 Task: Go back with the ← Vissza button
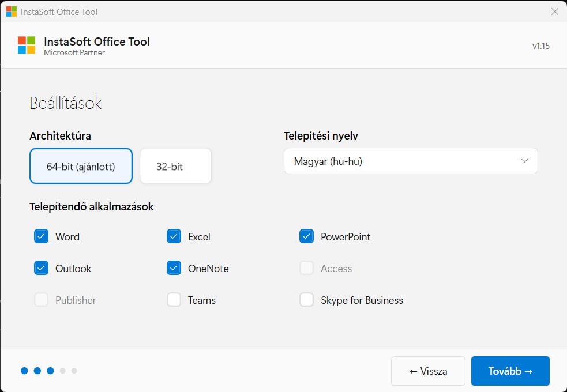tap(428, 371)
